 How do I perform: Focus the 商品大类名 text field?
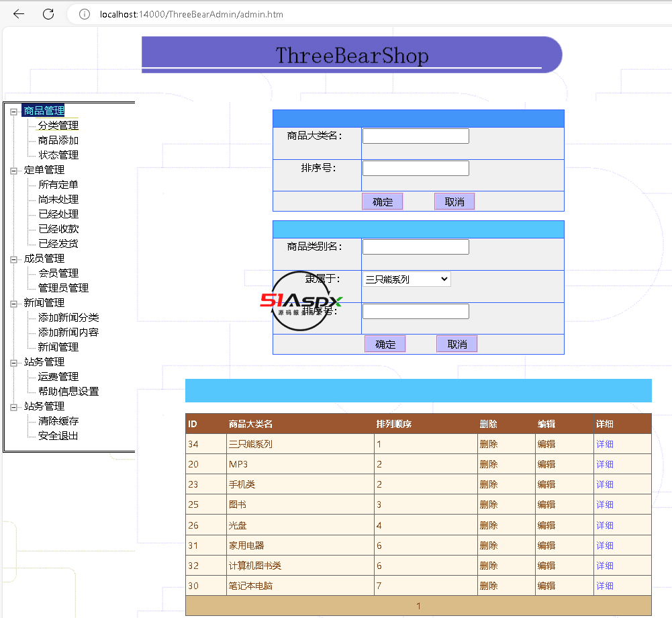tap(416, 136)
